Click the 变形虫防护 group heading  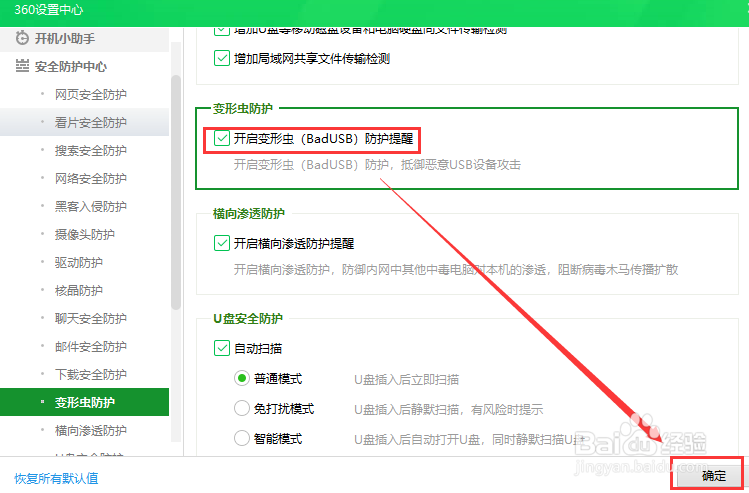coord(243,108)
